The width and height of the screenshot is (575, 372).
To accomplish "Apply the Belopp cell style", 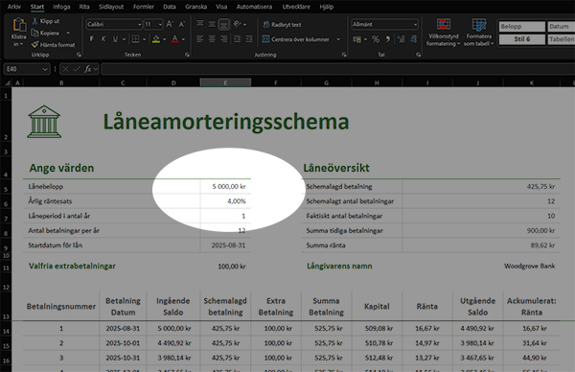I will click(522, 26).
